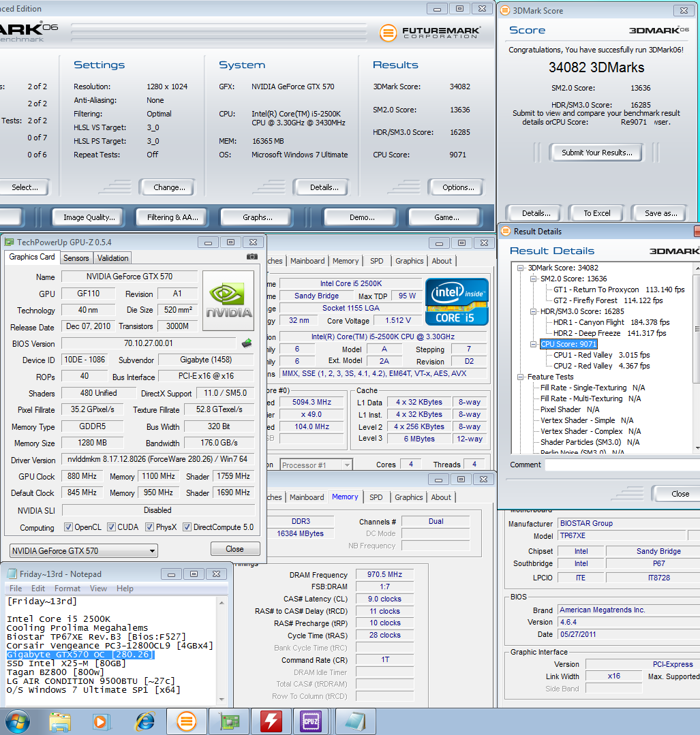
Task: Click the Submit Your Results button
Action: pyautogui.click(x=596, y=153)
